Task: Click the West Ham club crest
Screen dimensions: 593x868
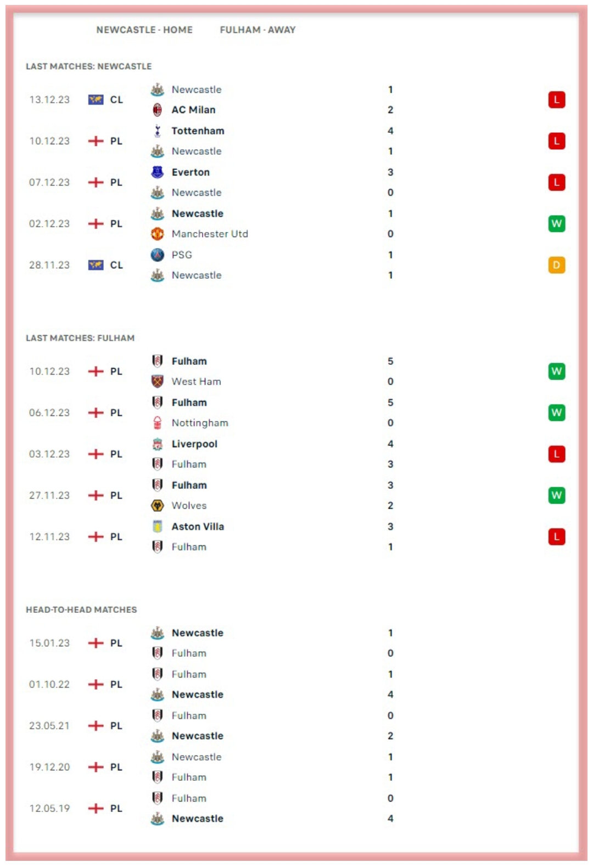Action: click(158, 381)
